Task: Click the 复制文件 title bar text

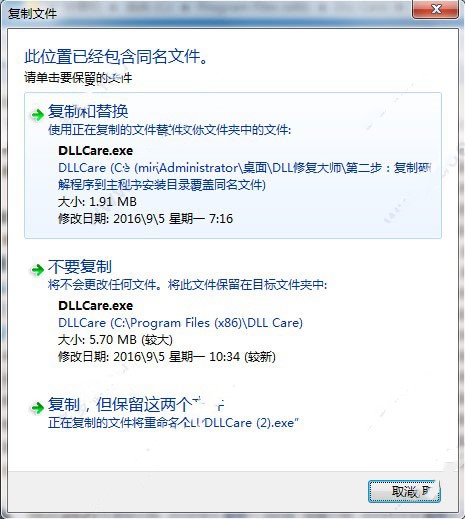Action: pos(32,14)
